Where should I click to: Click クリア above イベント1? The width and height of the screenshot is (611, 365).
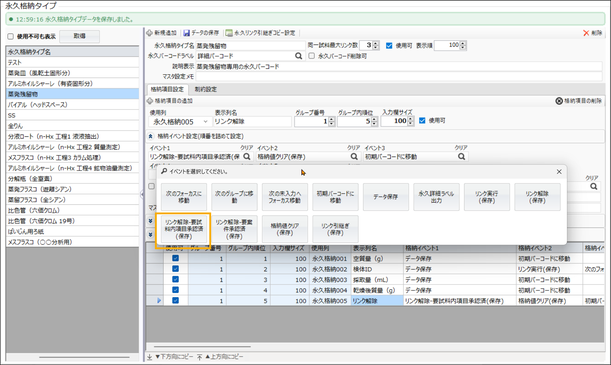tap(246, 148)
